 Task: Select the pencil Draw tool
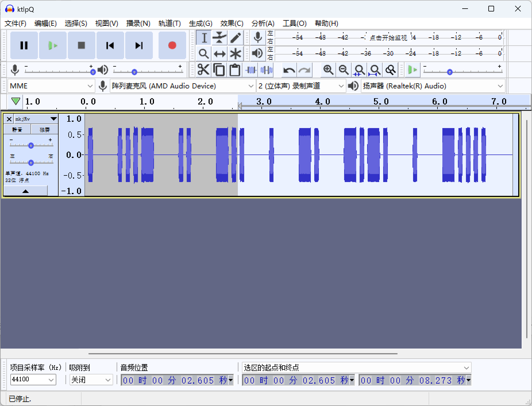coord(236,38)
